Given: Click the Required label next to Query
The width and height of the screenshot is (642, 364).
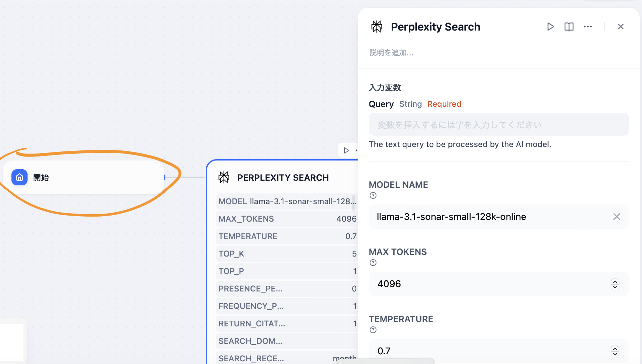Looking at the screenshot, I should (444, 104).
